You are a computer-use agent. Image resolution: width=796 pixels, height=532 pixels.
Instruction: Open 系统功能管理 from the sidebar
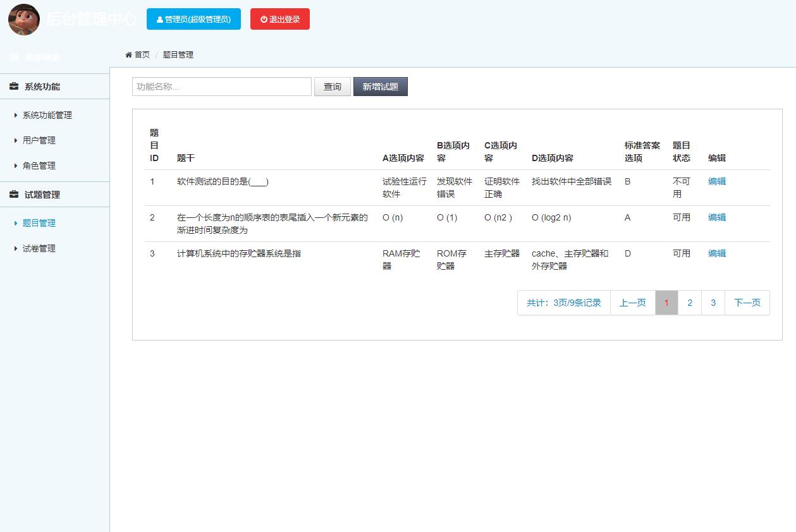[46, 115]
